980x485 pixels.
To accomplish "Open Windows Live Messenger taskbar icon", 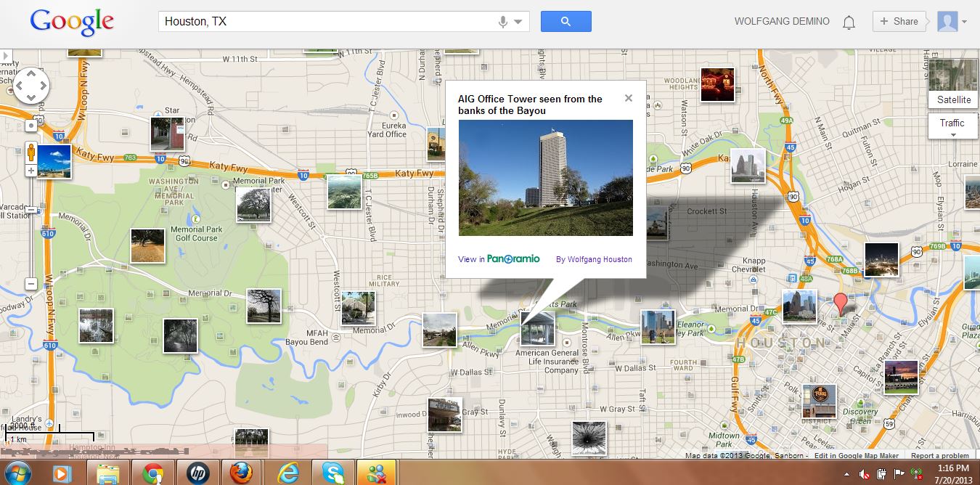I will pyautogui.click(x=377, y=473).
